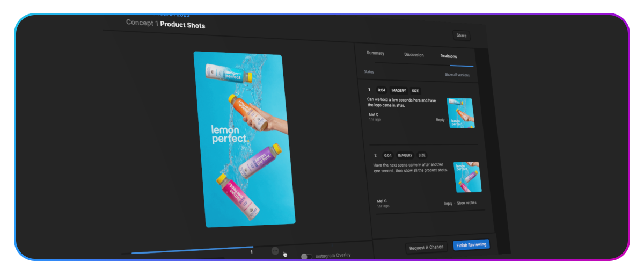The height and width of the screenshot is (275, 644).
Task: Jump to the 0:04 timestamp in comment 1
Action: (x=382, y=91)
